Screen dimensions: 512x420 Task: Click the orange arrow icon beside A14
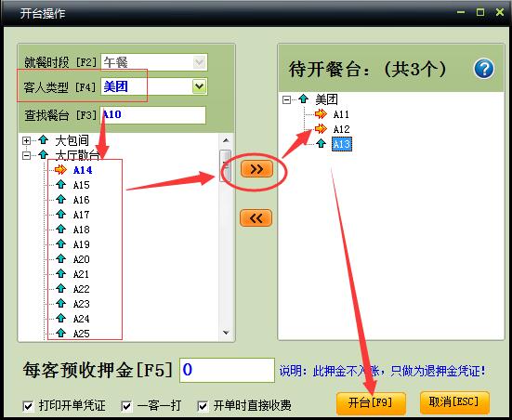click(60, 169)
